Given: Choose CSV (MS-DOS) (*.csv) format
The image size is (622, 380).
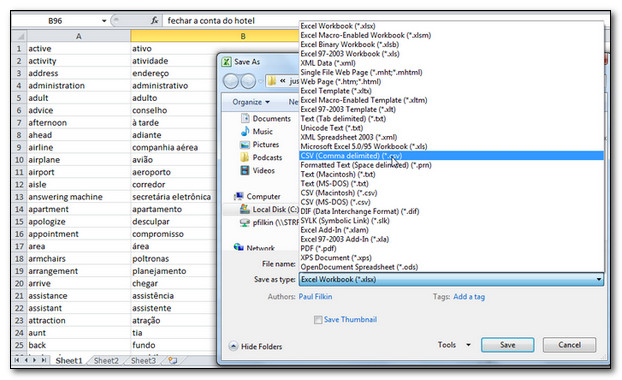Looking at the screenshot, I should pyautogui.click(x=451, y=202).
